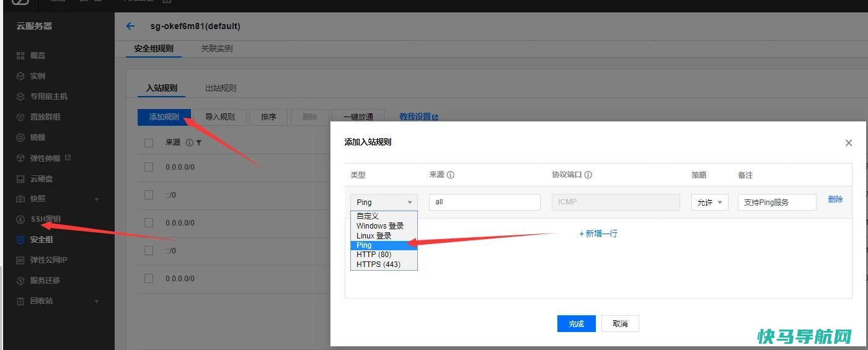Screen dimensions: 868x350
Task: Open 专用宿主机 icon in sidebar
Action: [x=20, y=97]
